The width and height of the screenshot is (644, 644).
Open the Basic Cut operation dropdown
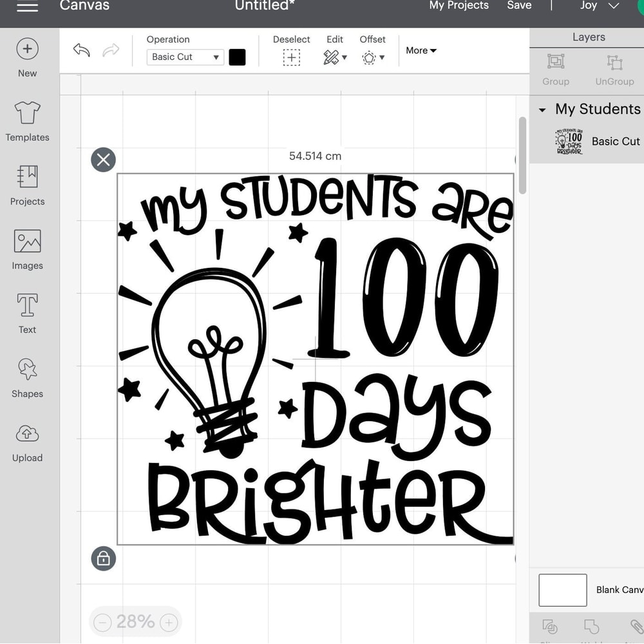[x=185, y=57]
